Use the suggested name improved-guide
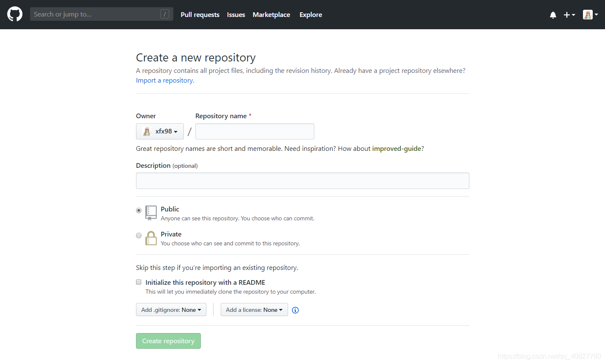 click(x=397, y=149)
